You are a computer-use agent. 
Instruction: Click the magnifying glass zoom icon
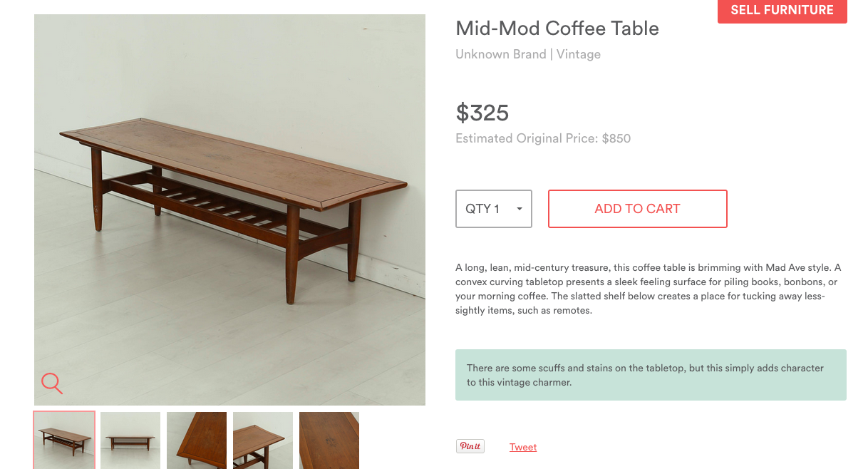click(x=52, y=383)
